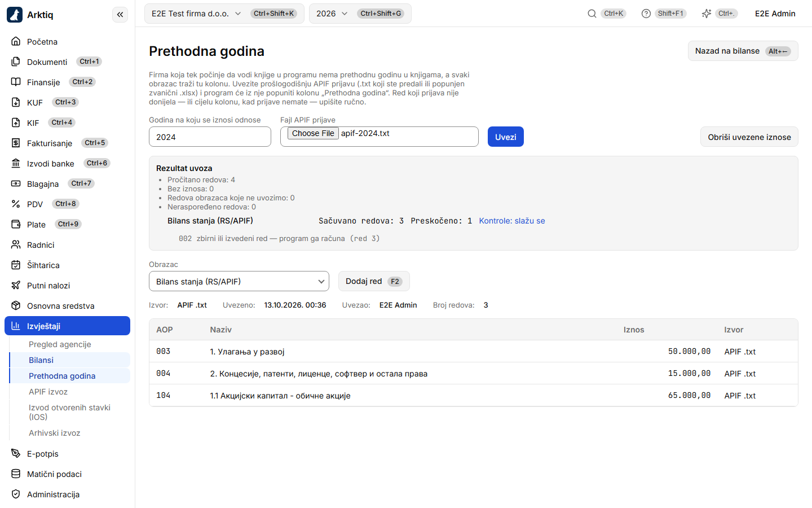
Task: Open Šihtarica timesheet calendar icon
Action: pos(16,265)
